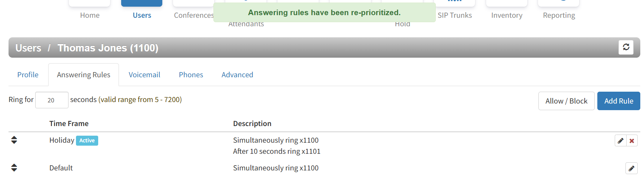The image size is (644, 190).
Task: Go to the Home navigation item
Action: coord(90,15)
